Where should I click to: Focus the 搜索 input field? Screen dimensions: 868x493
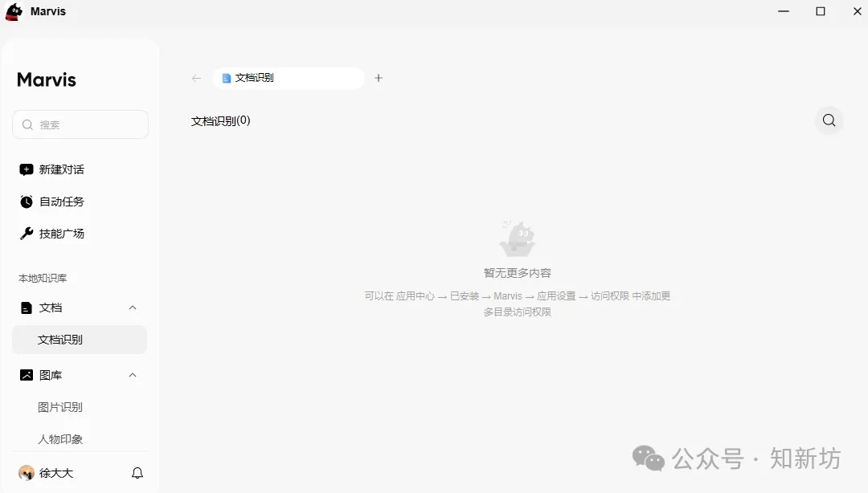80,124
